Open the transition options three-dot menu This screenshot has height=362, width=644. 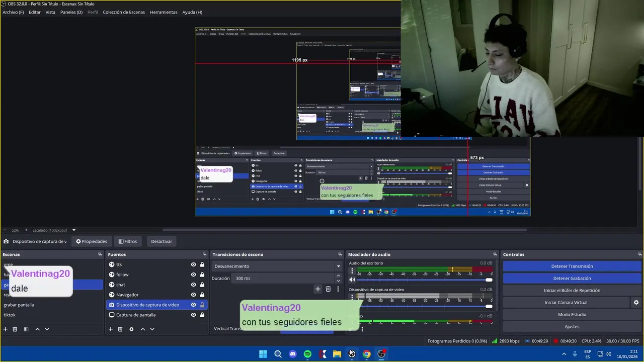point(338,289)
